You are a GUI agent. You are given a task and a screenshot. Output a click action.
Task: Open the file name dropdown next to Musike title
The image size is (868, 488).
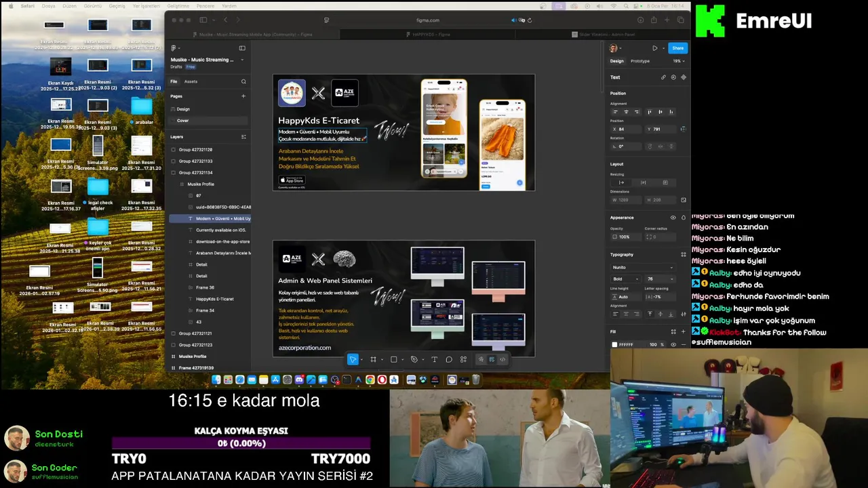(242, 60)
